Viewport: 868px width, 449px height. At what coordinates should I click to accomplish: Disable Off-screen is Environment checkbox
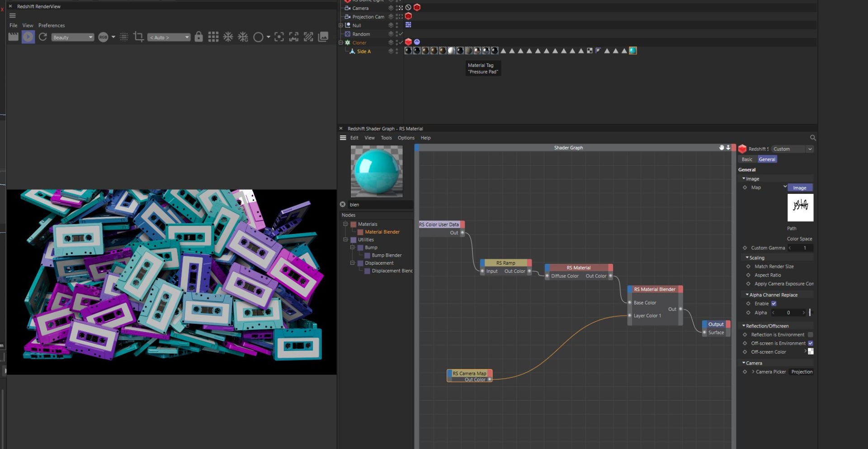(x=811, y=343)
